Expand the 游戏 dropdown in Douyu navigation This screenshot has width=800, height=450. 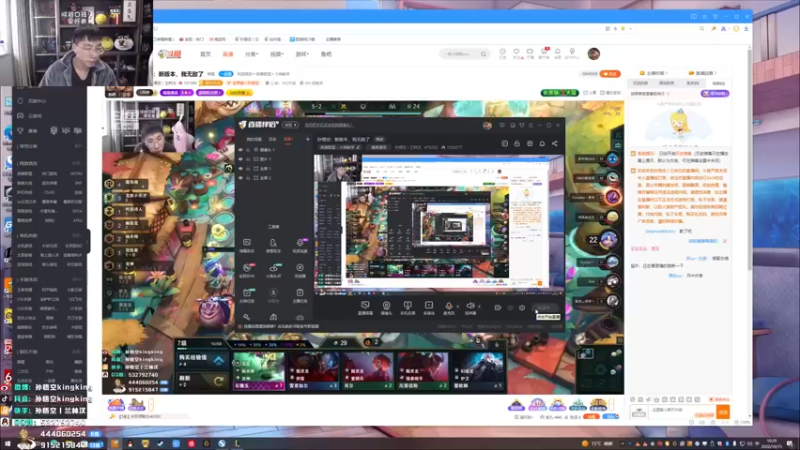(x=302, y=54)
